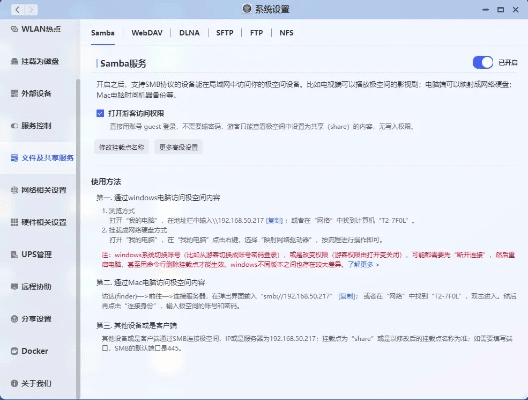Screen dimensions: 528x400
Task: Click the 远程协助 sidebar icon
Action: (x=14, y=287)
